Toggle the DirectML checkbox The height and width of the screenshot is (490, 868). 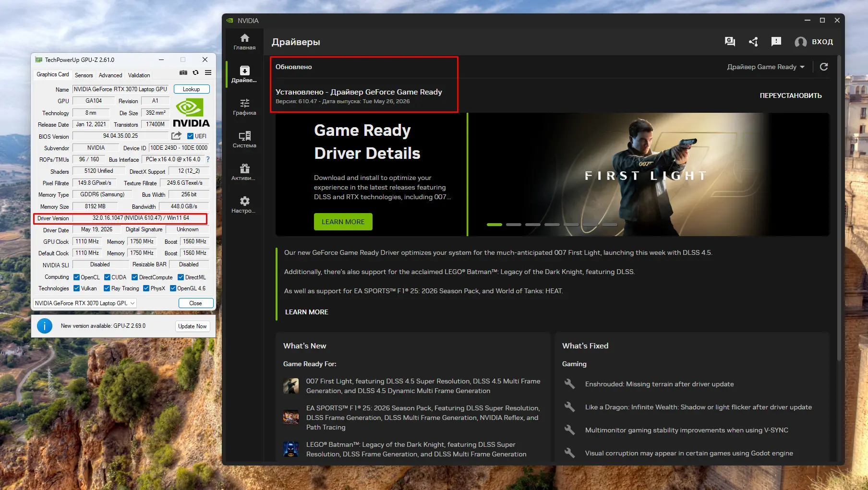click(x=181, y=277)
